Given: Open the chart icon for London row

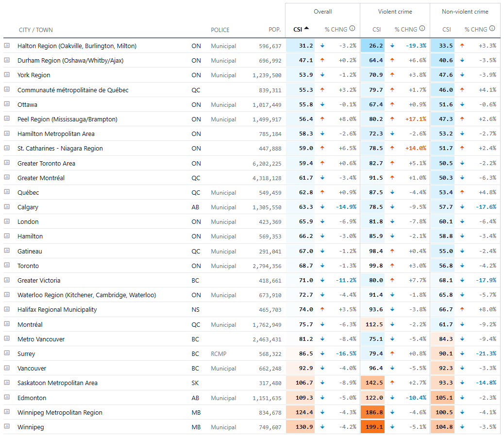Looking at the screenshot, I should click(7, 221).
